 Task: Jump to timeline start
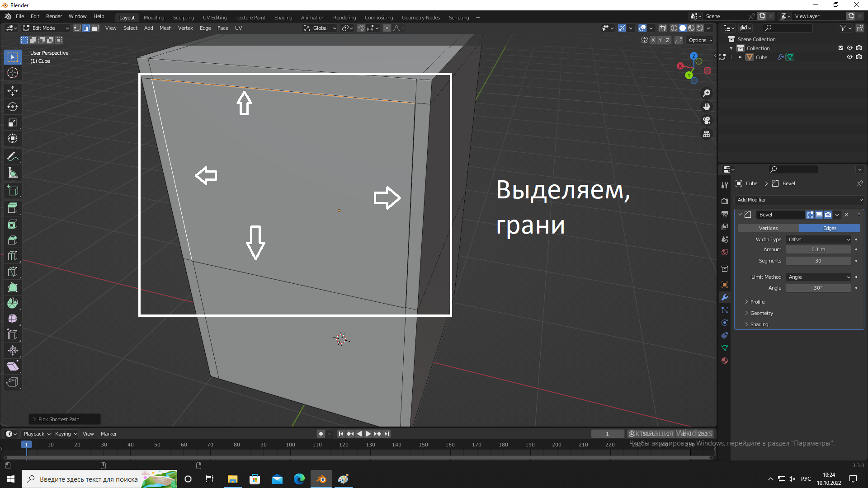tap(341, 434)
